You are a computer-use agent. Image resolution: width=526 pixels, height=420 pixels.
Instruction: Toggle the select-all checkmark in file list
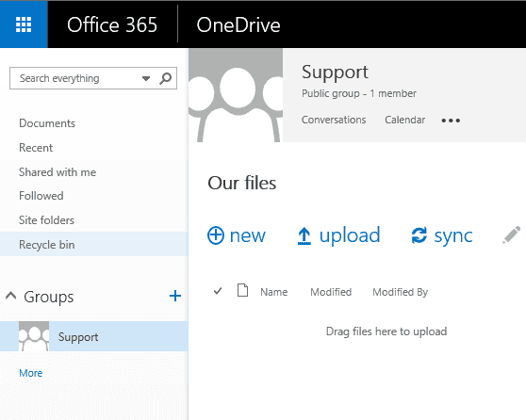pos(218,291)
